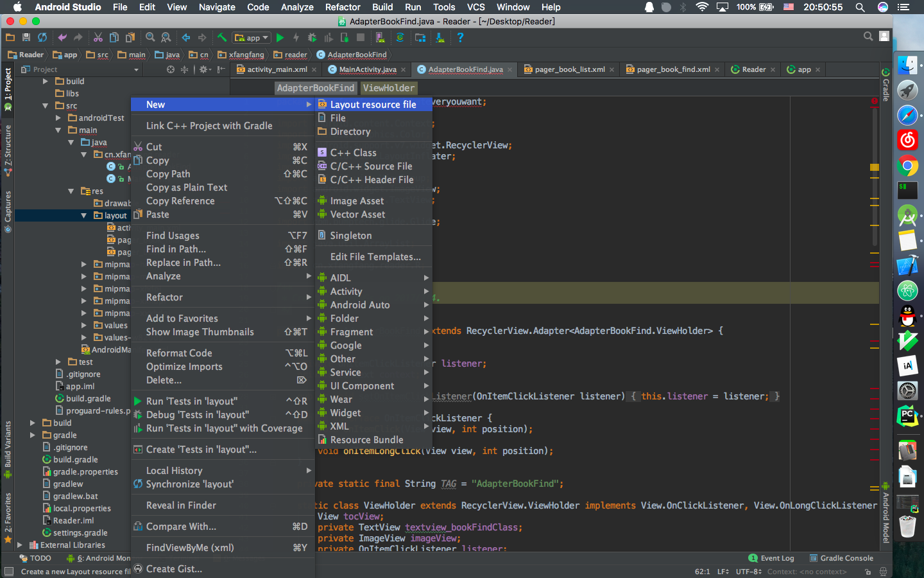924x578 pixels.
Task: Click the green Run app button
Action: pos(280,38)
